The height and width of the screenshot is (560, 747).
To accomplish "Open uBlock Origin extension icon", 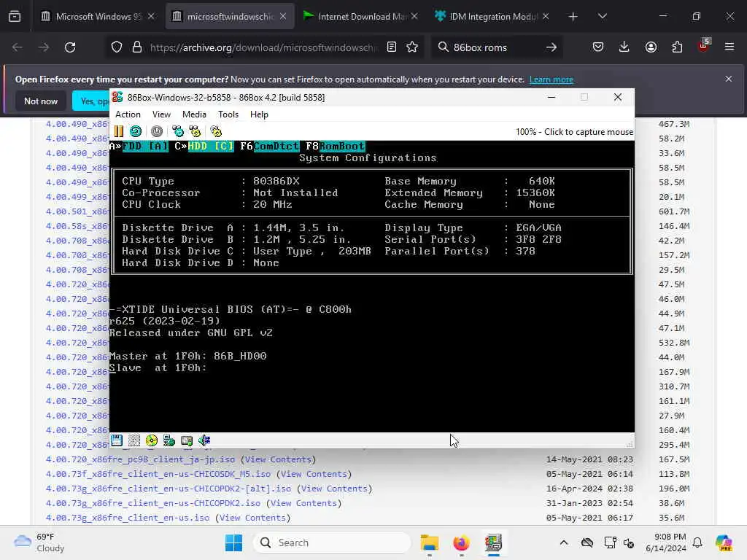I will (x=704, y=46).
